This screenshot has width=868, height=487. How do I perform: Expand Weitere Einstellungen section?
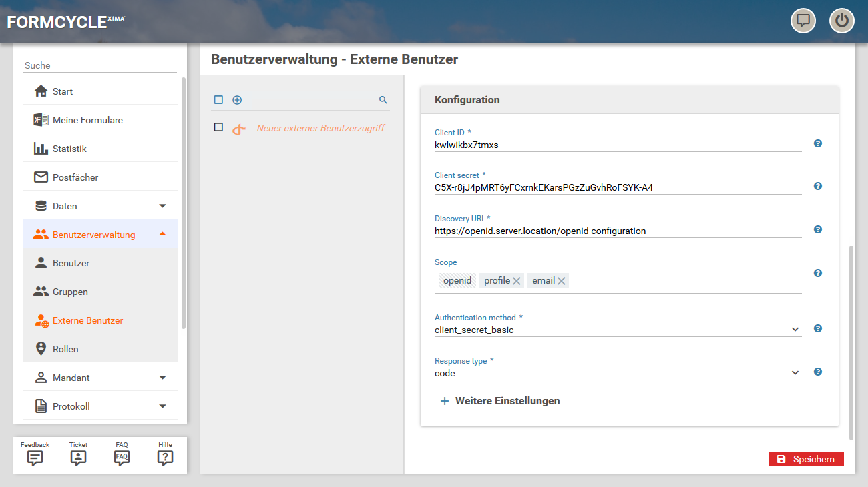pyautogui.click(x=500, y=401)
